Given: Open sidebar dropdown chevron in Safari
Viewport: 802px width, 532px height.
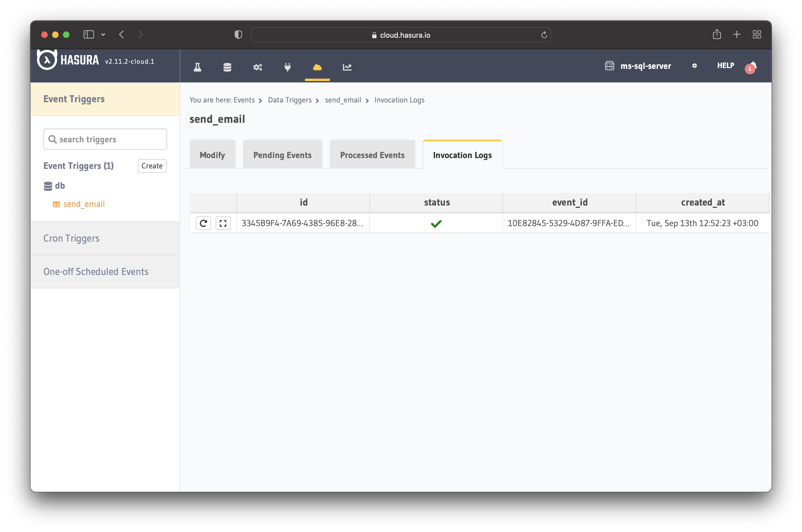Looking at the screenshot, I should coord(103,35).
